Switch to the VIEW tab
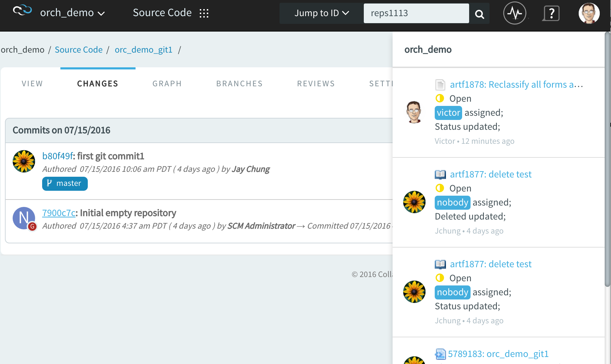Viewport: 611px width, 364px height. tap(32, 83)
